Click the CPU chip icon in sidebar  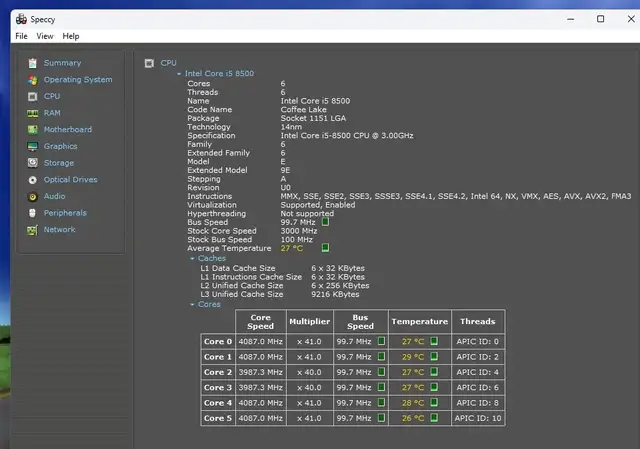(33, 96)
